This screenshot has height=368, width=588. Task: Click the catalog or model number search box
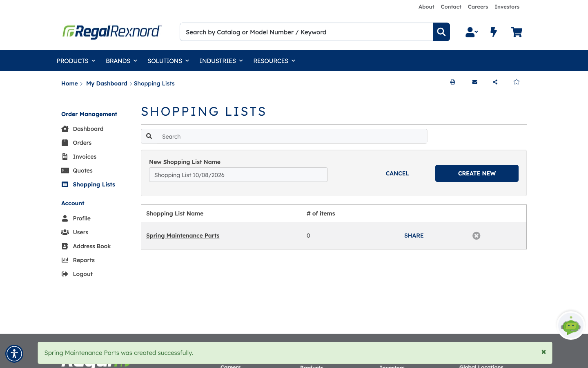[306, 32]
